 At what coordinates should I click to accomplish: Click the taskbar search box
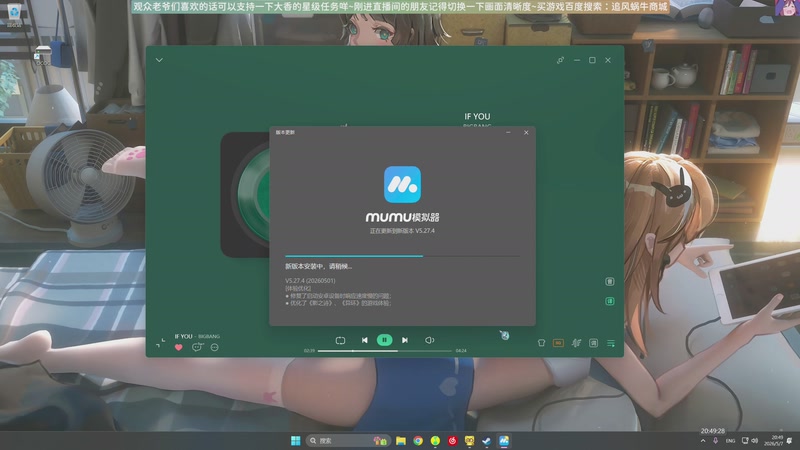click(348, 441)
